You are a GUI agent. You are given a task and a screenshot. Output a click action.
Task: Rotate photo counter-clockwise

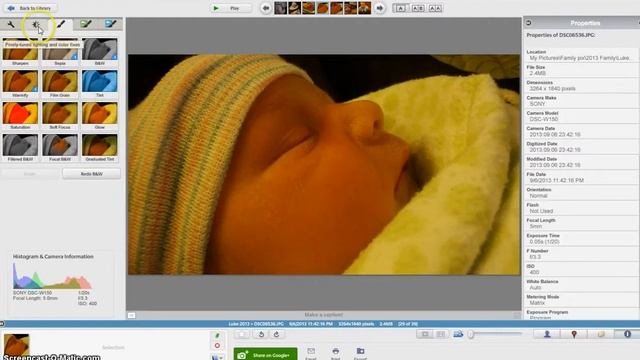[261, 335]
